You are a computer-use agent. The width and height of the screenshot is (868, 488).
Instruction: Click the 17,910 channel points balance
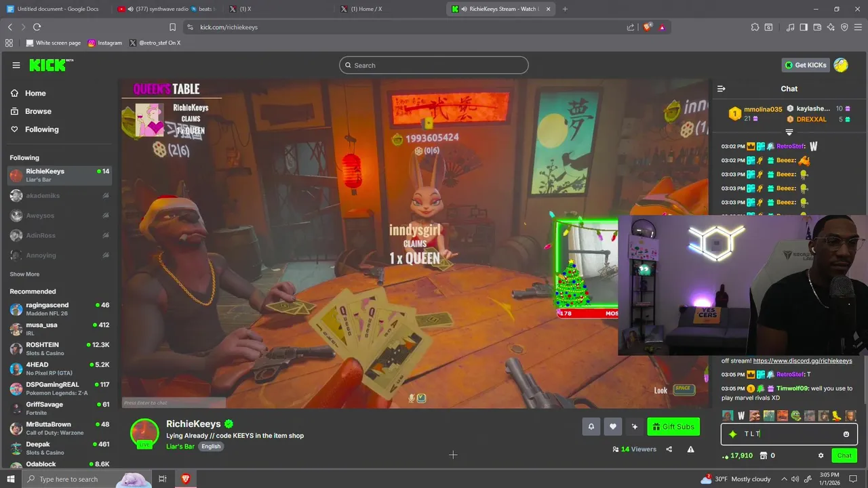point(737,455)
